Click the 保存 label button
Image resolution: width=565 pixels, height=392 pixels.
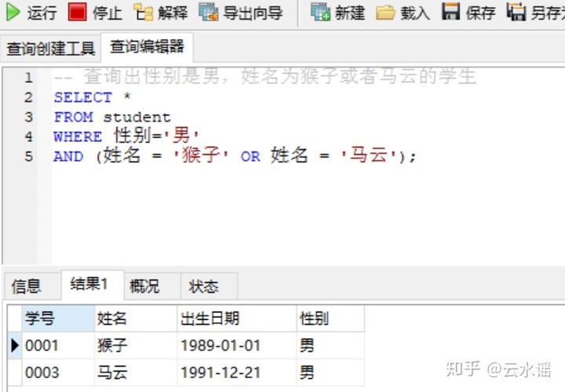click(481, 13)
